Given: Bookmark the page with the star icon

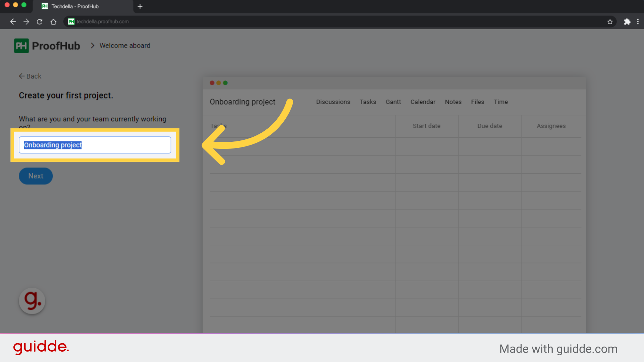Looking at the screenshot, I should click(x=610, y=21).
